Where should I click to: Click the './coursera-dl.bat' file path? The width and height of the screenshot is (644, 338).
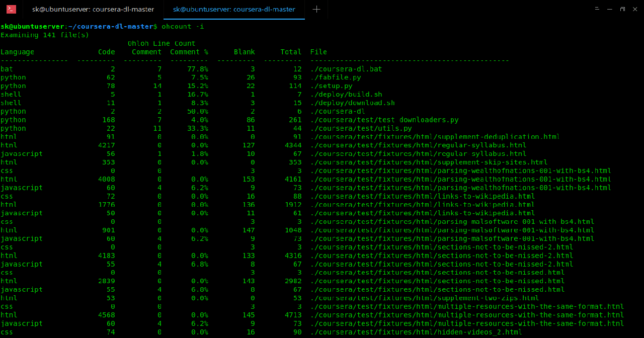(x=346, y=69)
